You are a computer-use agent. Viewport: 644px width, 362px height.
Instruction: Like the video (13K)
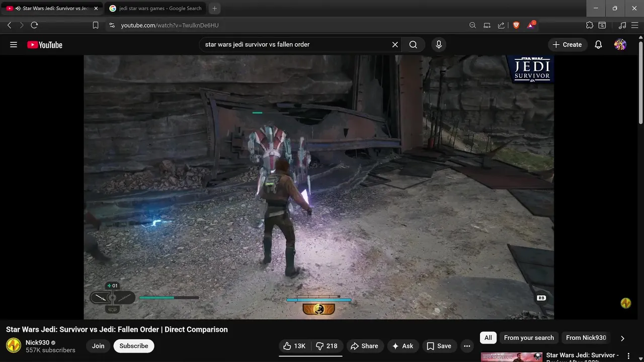point(294,346)
